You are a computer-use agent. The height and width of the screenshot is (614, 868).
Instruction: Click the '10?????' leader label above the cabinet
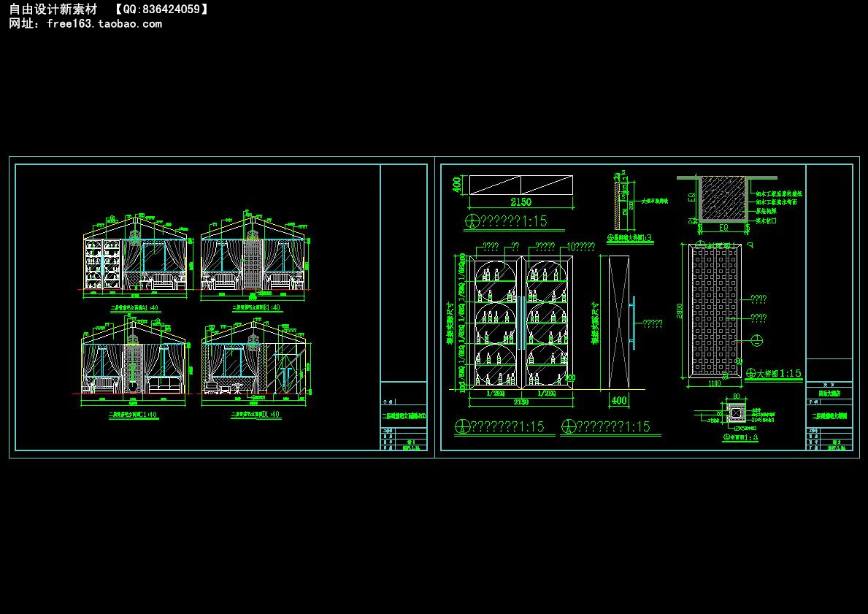pyautogui.click(x=581, y=247)
